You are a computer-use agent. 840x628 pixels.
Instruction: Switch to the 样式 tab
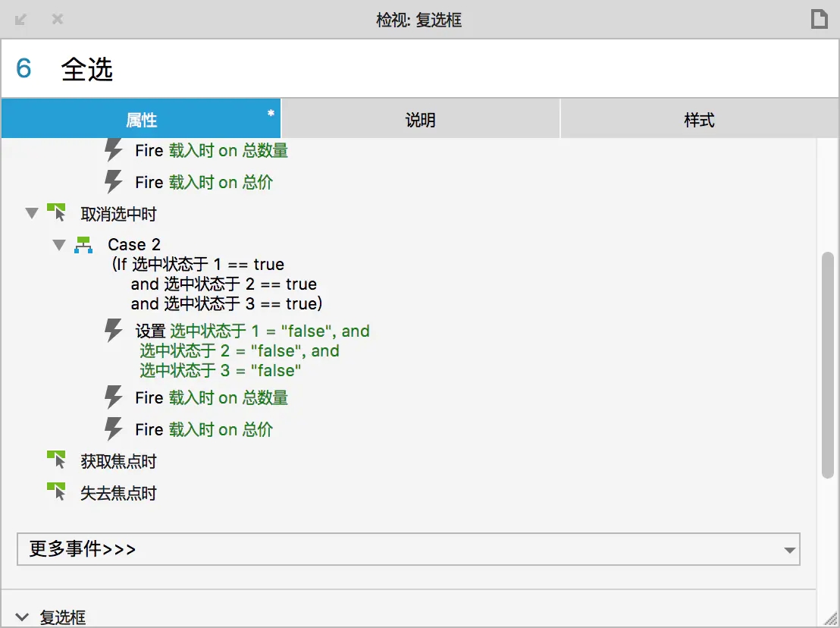coord(698,118)
